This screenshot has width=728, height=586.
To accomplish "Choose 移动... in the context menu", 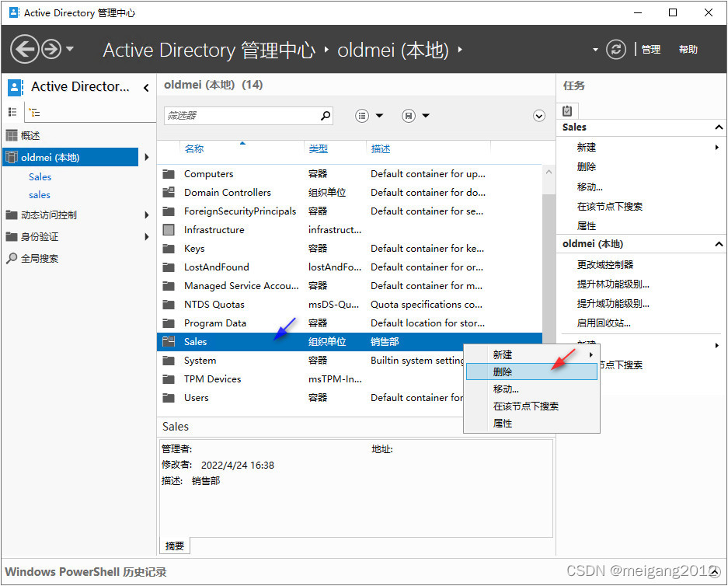I will (x=531, y=389).
